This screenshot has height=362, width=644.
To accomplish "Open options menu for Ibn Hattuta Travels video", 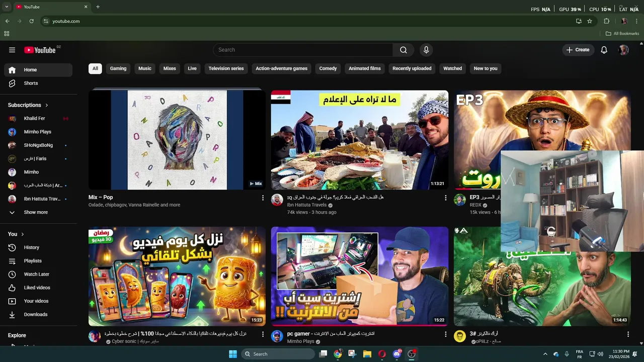I will [x=445, y=198].
